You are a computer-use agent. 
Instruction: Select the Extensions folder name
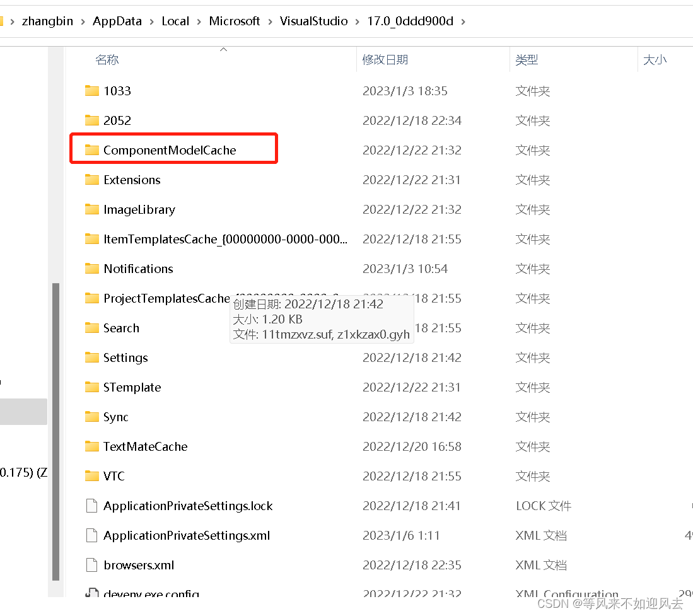point(132,180)
